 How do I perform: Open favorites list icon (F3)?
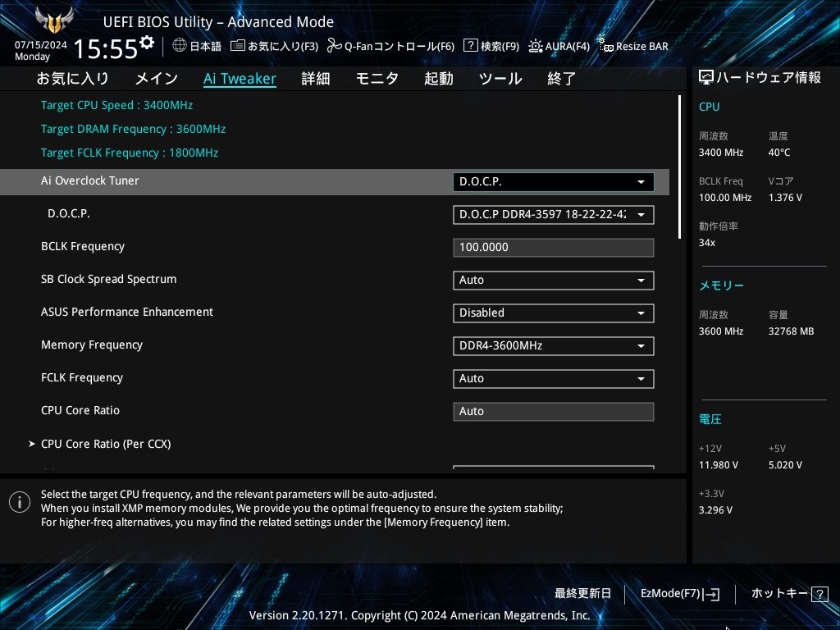[237, 46]
